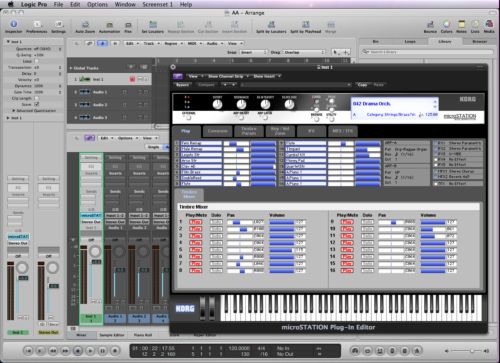
Task: Click the Copy button in plug-in header
Action: (x=362, y=85)
